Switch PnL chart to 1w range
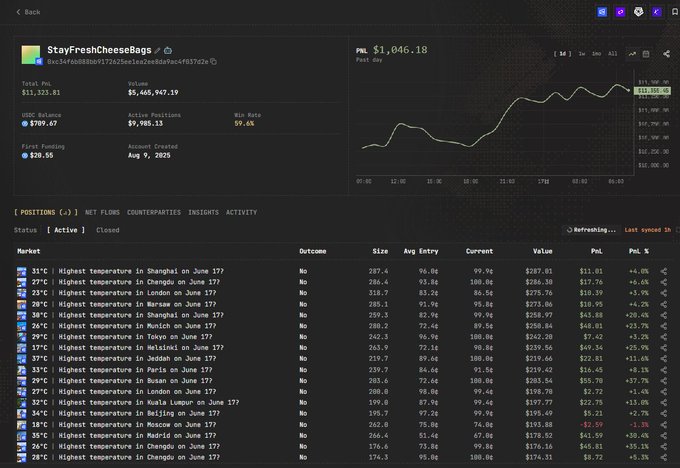Viewport: 680px width, 468px height. tap(582, 54)
